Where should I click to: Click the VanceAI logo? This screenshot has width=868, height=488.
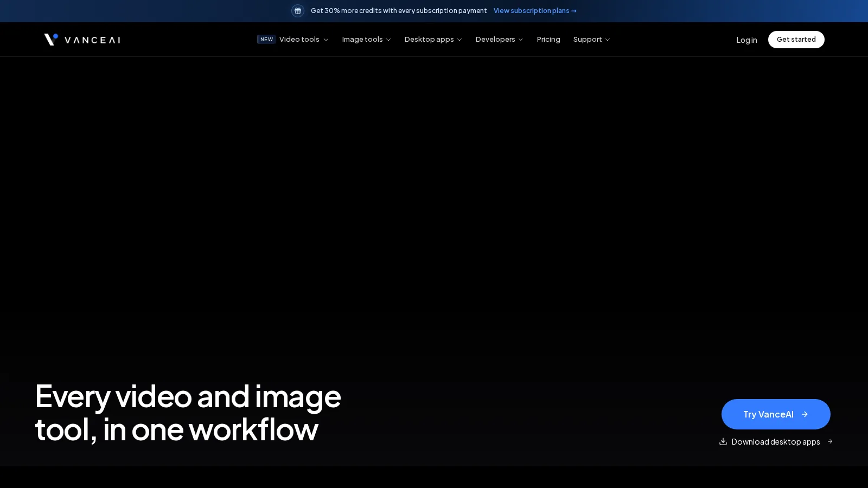pyautogui.click(x=82, y=40)
